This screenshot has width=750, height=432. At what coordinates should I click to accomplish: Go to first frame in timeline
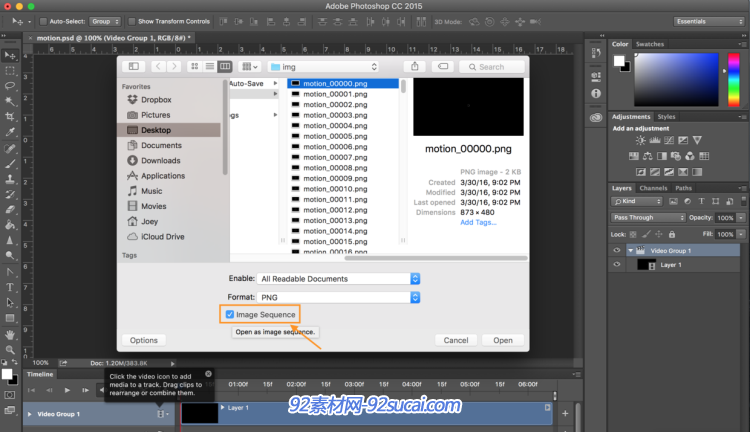31,390
